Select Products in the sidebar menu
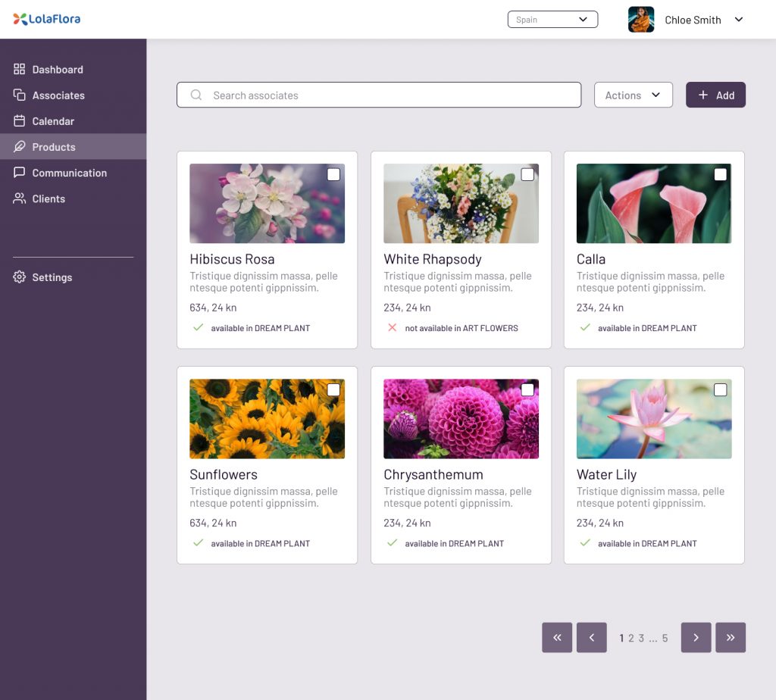This screenshot has height=700, width=776. click(x=54, y=147)
